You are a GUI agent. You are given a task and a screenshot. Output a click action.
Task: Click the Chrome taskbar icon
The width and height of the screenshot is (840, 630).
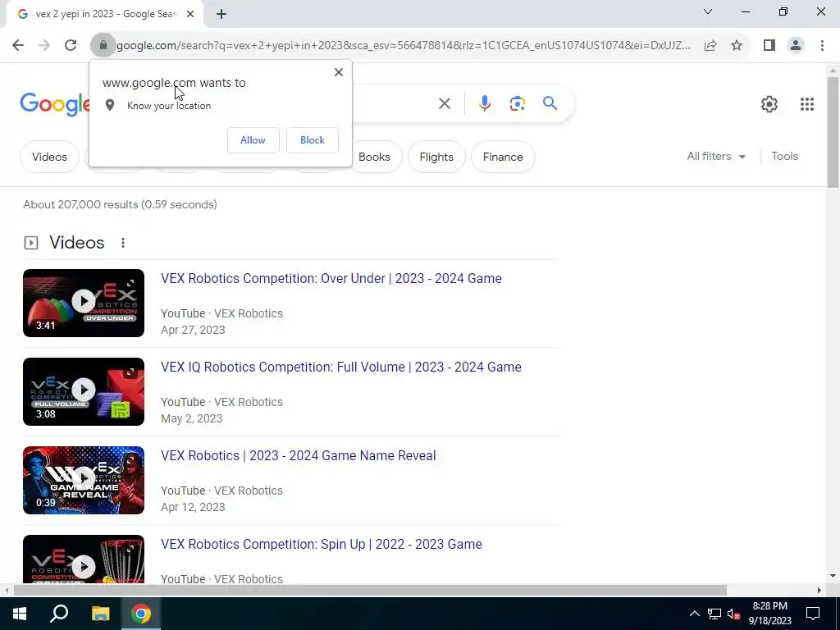[140, 614]
